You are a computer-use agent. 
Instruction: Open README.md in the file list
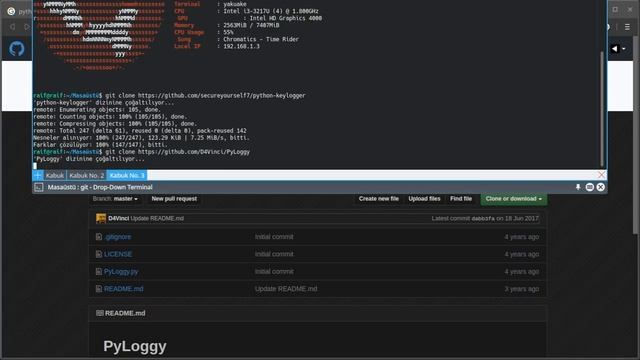123,289
